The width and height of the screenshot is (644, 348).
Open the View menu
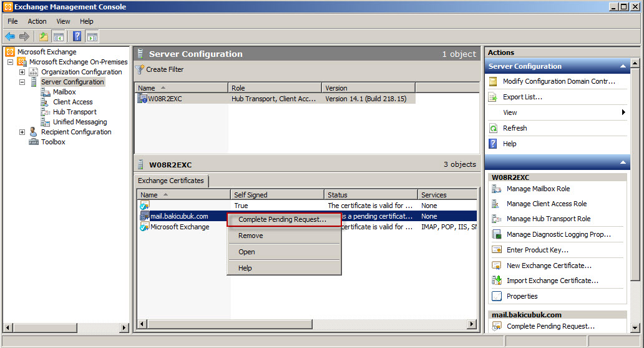click(63, 21)
